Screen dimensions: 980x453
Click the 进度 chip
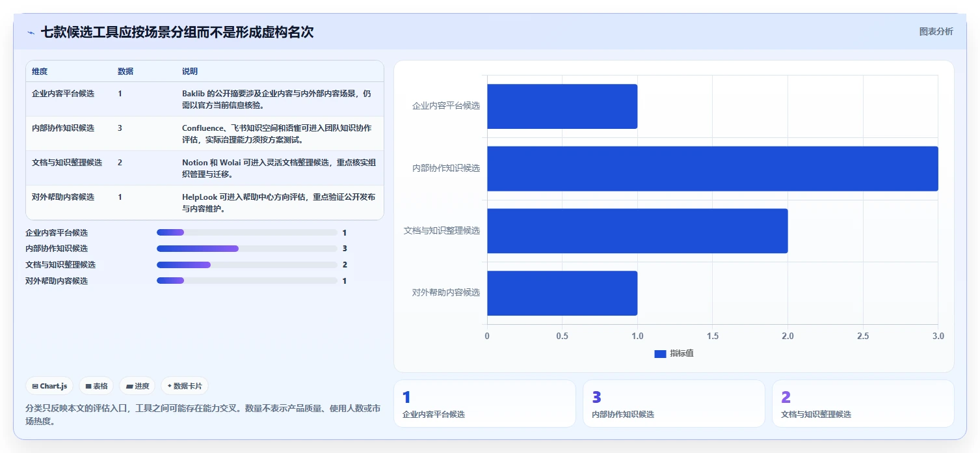point(137,386)
